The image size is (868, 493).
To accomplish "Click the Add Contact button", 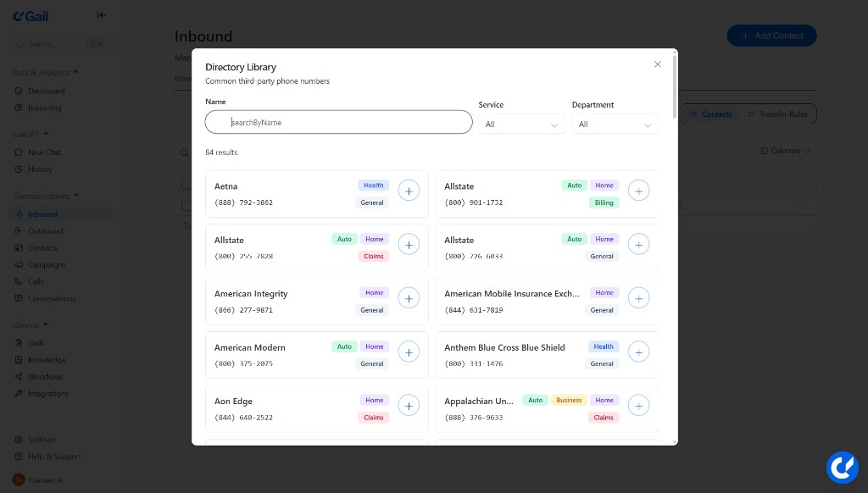I will pyautogui.click(x=771, y=36).
